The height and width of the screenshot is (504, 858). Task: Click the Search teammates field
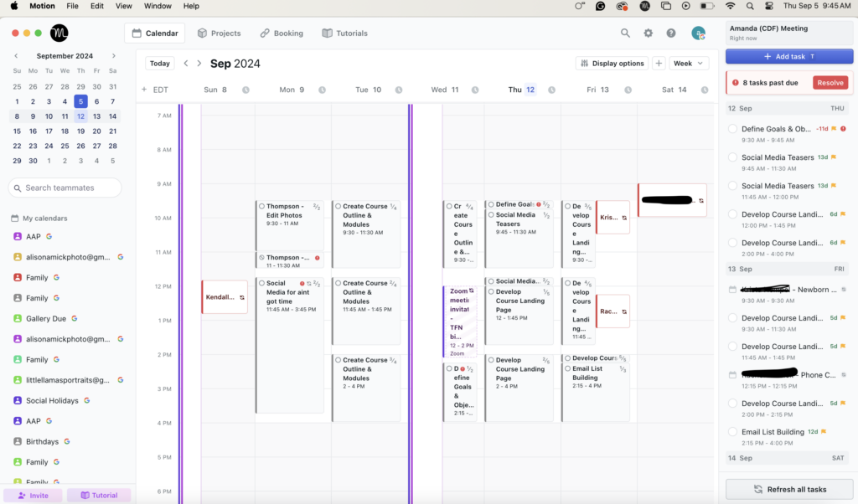point(64,188)
